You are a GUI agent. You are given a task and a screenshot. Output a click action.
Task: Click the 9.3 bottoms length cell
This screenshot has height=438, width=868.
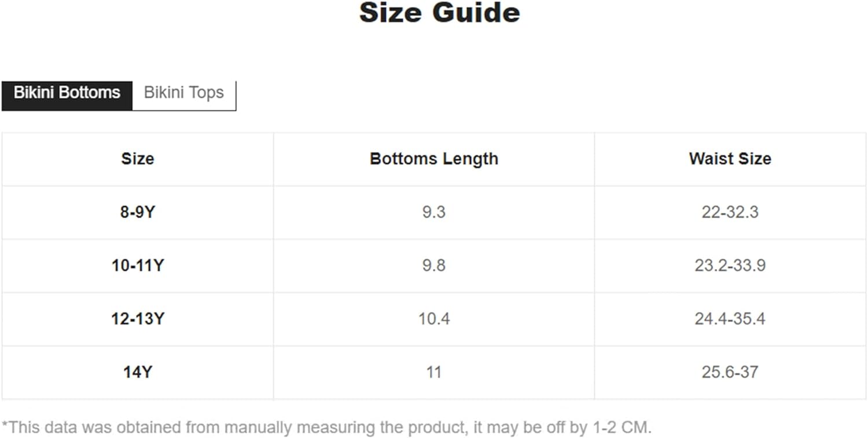tap(434, 212)
